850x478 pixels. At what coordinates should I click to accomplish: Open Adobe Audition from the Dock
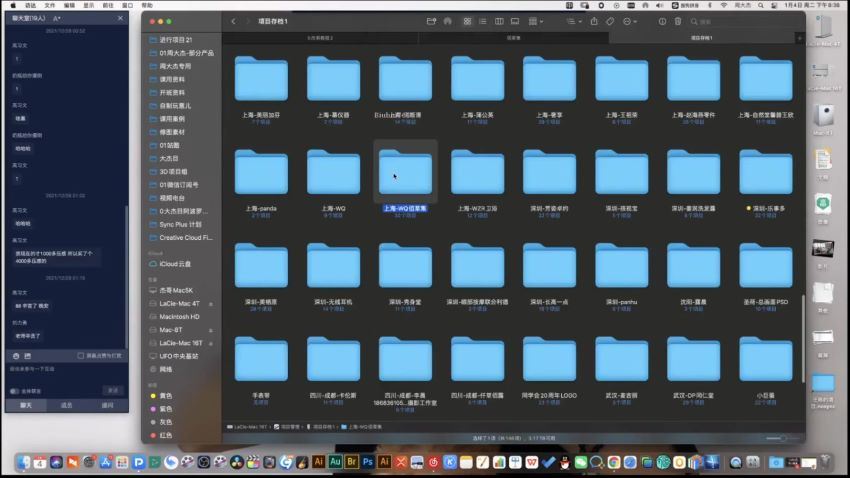click(x=335, y=462)
